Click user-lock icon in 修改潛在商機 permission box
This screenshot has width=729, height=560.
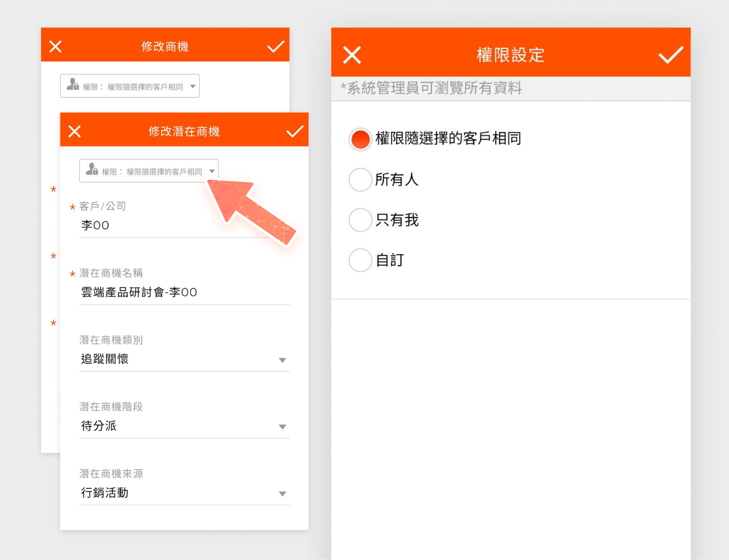click(x=92, y=170)
